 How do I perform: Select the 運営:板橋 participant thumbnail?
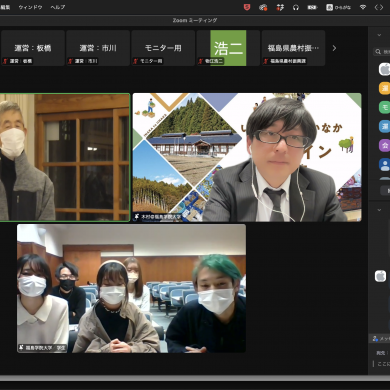tap(33, 48)
